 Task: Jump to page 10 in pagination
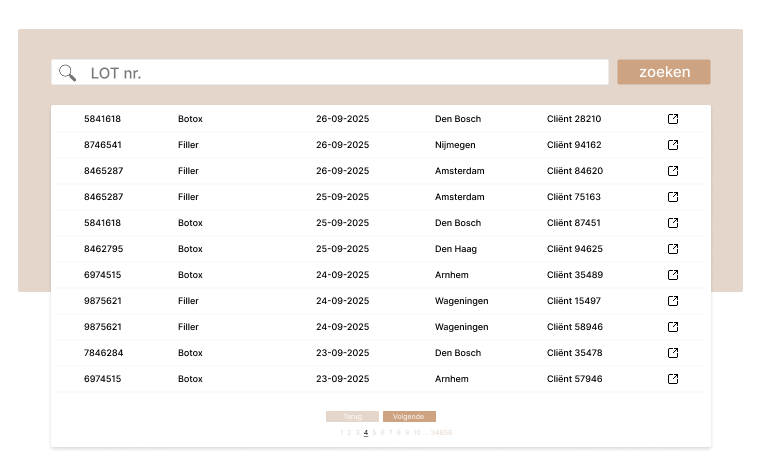[416, 433]
